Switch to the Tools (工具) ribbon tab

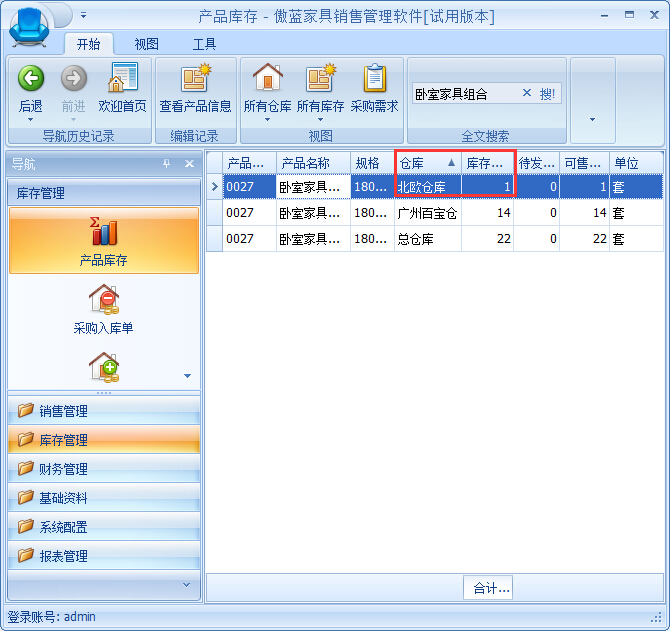click(204, 44)
